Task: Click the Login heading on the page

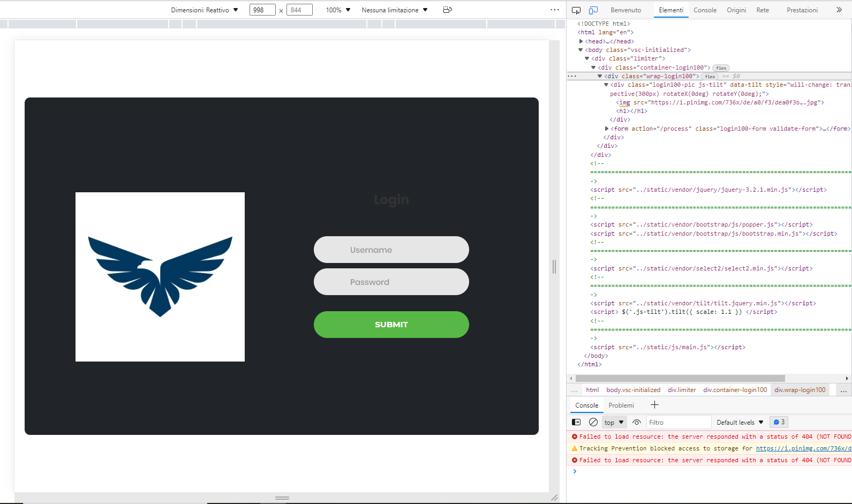Action: click(x=391, y=200)
